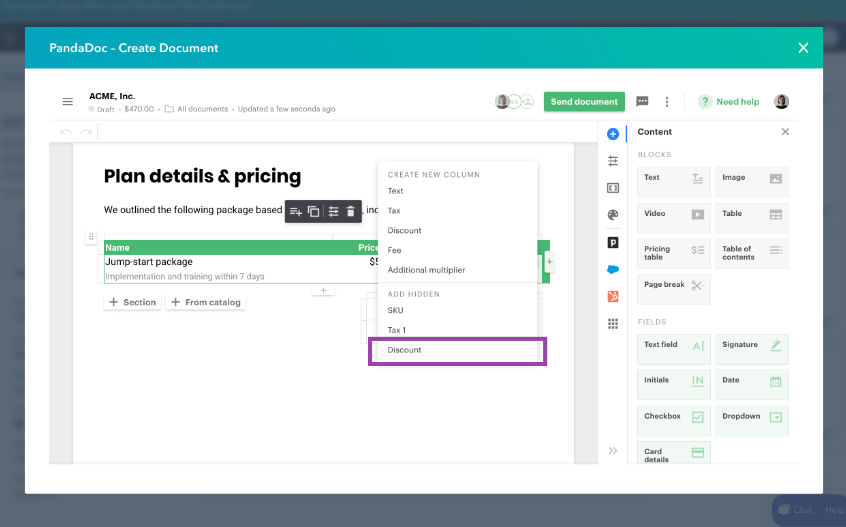Open the HubSpot orange sidebar icon
This screenshot has height=527, width=846.
pyautogui.click(x=613, y=296)
